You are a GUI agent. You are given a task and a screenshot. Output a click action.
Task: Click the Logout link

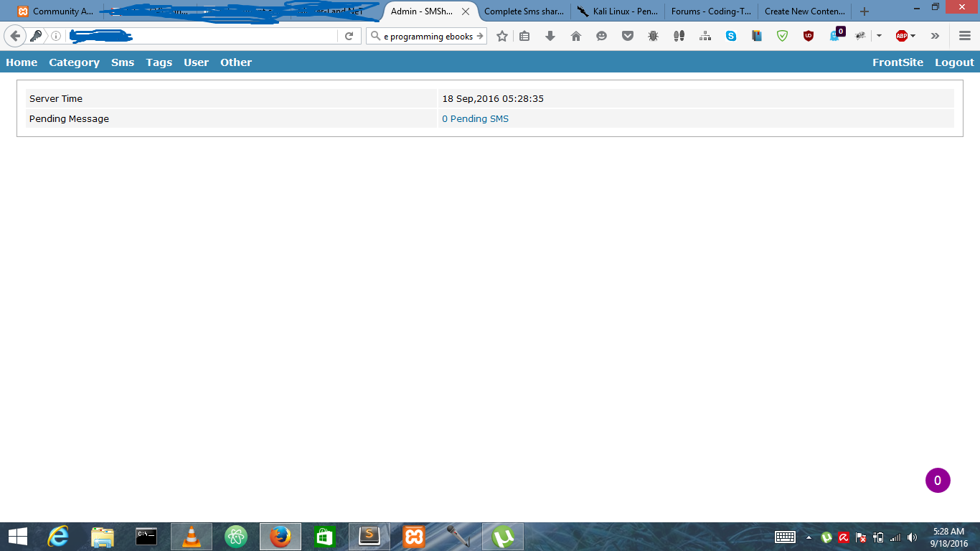pos(954,62)
